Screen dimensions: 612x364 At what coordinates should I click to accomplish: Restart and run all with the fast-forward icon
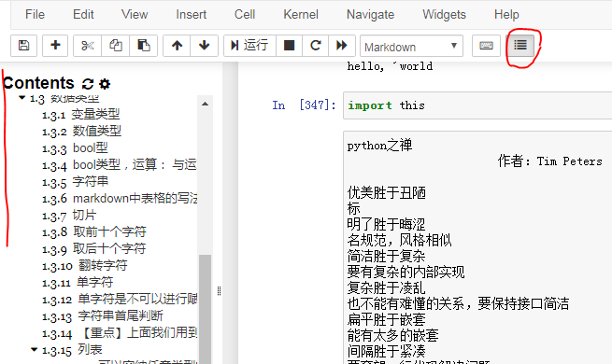(342, 46)
